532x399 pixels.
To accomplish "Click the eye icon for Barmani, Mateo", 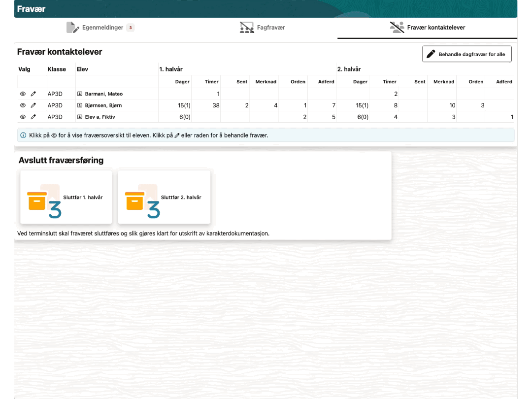I will 23,94.
